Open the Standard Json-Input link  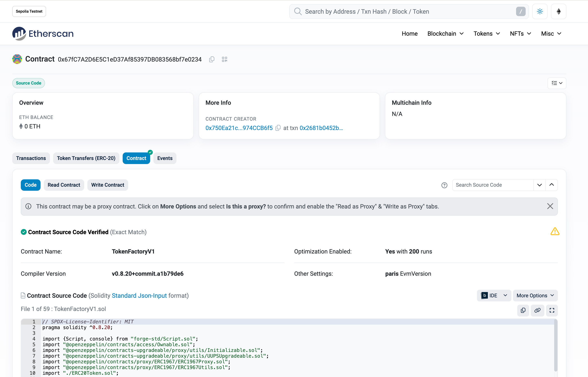click(139, 296)
